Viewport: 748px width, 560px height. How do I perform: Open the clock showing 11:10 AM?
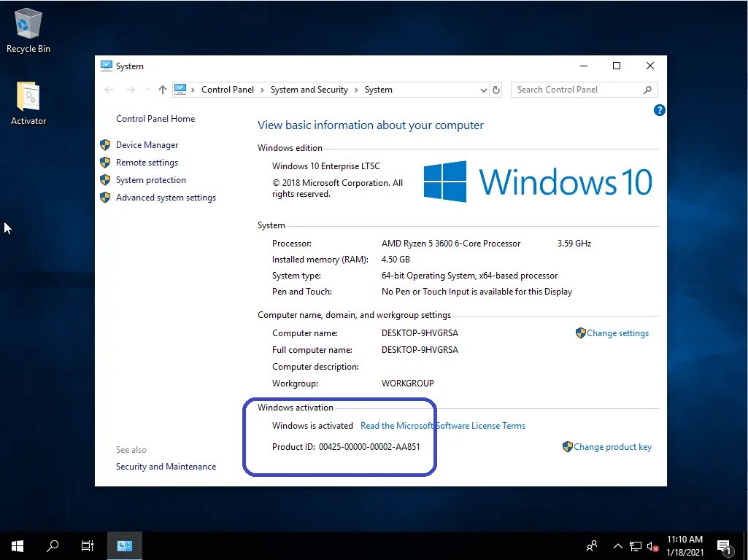685,545
